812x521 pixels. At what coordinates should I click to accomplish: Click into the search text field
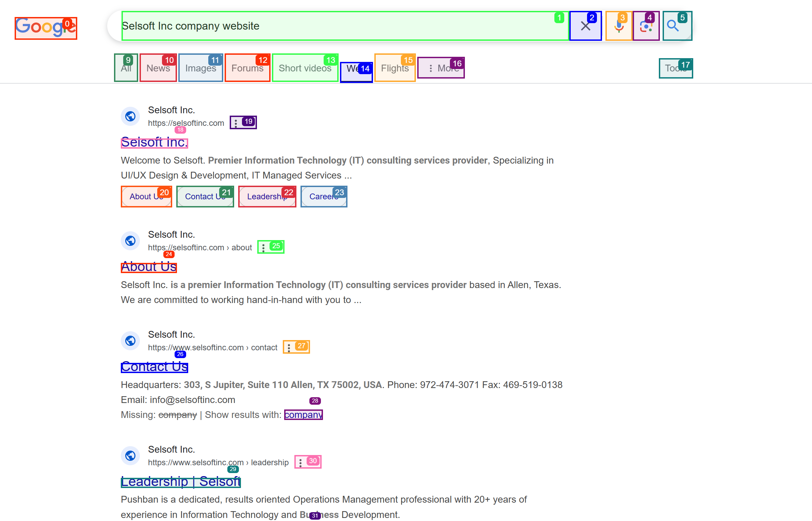tap(340, 26)
